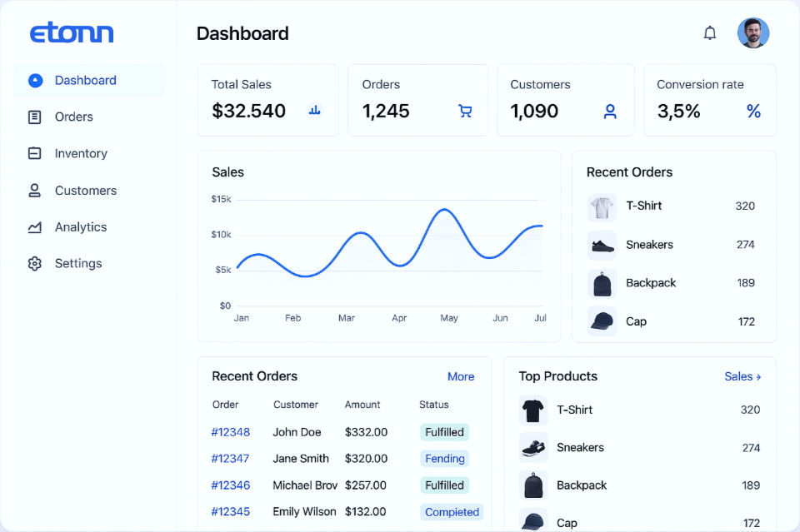
Task: Click the Customers card value 1,090
Action: tap(535, 111)
